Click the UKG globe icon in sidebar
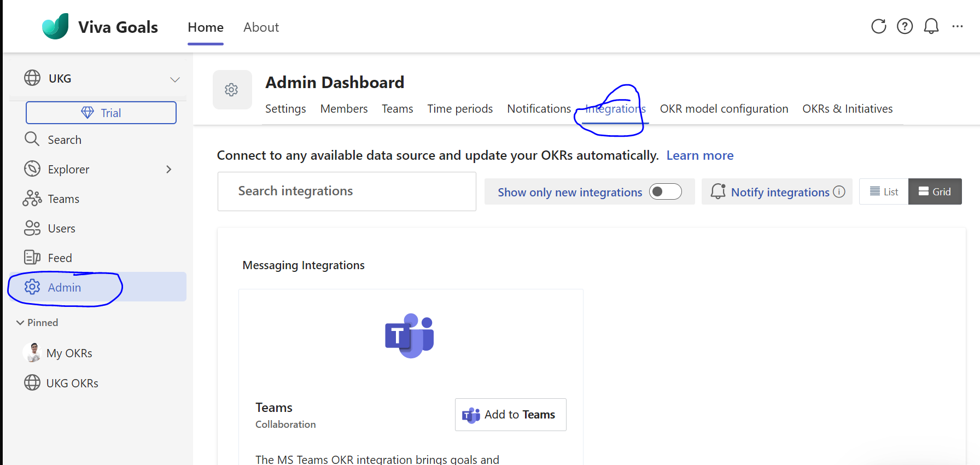Screen dimensions: 980x465 coord(32,78)
